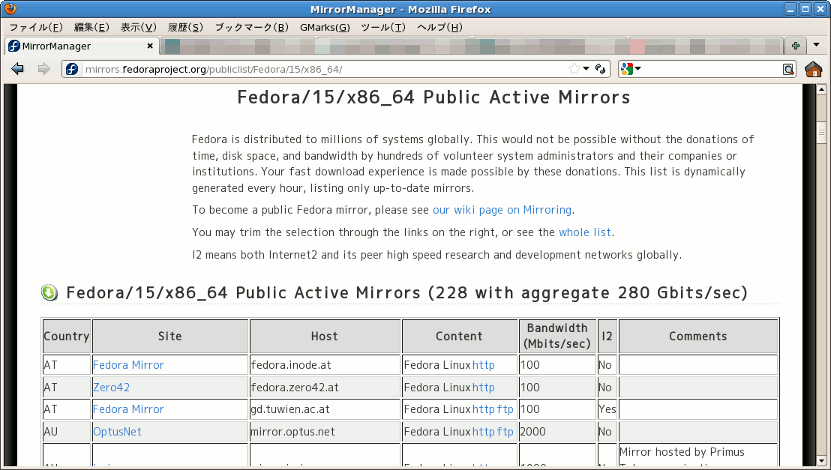This screenshot has height=470, width=831.
Task: Open the ツール(T) menu
Action: point(383,27)
